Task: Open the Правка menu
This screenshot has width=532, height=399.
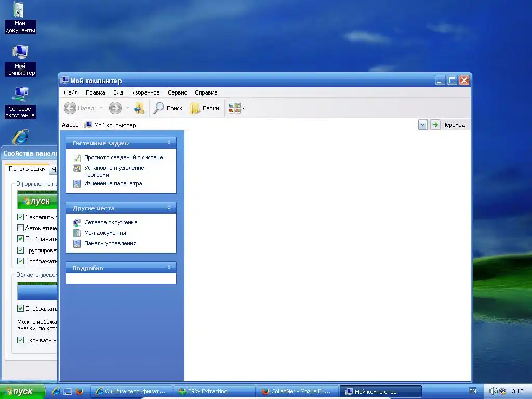Action: click(x=96, y=92)
